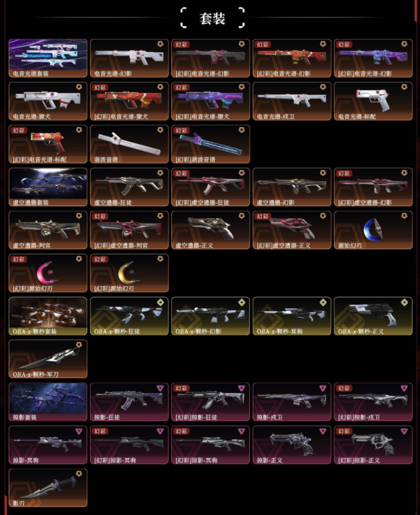Select the gold [幻彩]源始幻刃 blade variant

(x=129, y=273)
